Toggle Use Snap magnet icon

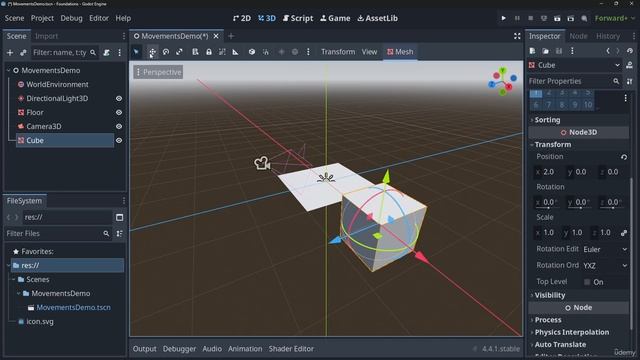(266, 52)
